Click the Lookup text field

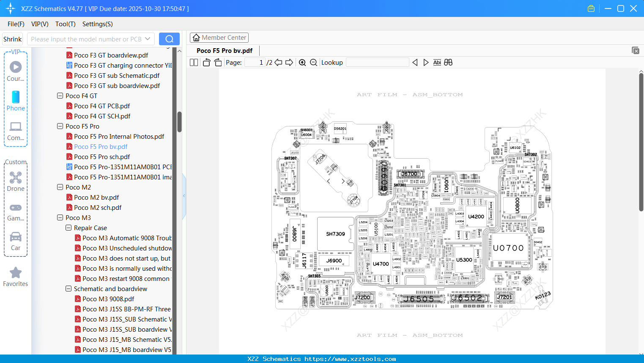click(x=378, y=63)
